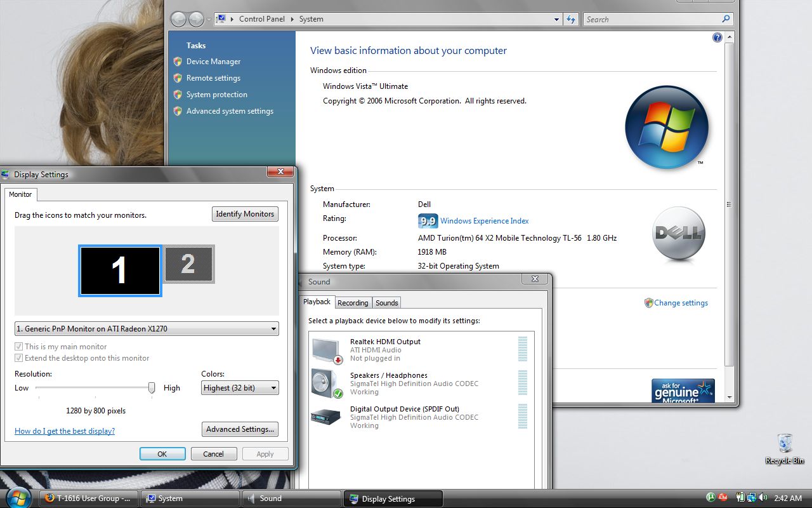Open Device Manager from Tasks
Image resolution: width=812 pixels, height=508 pixels.
(214, 62)
